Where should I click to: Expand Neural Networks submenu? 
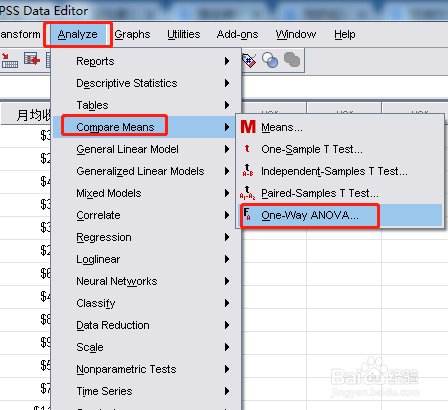147,281
